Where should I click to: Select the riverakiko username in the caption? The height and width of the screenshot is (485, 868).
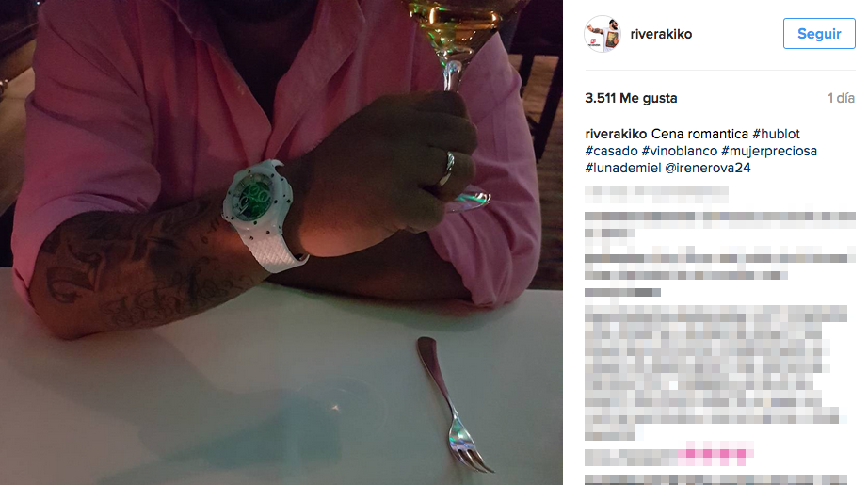(616, 134)
